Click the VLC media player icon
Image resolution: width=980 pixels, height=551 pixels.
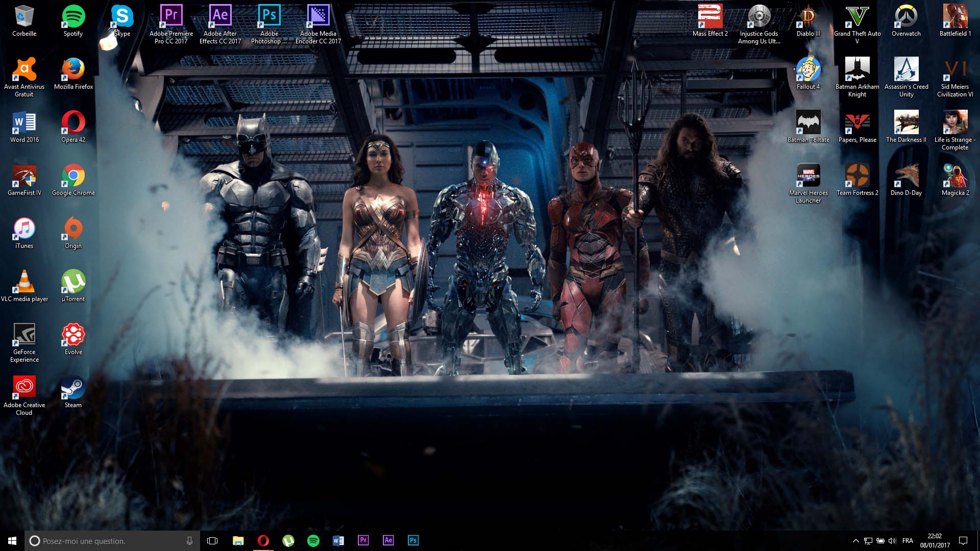[24, 282]
